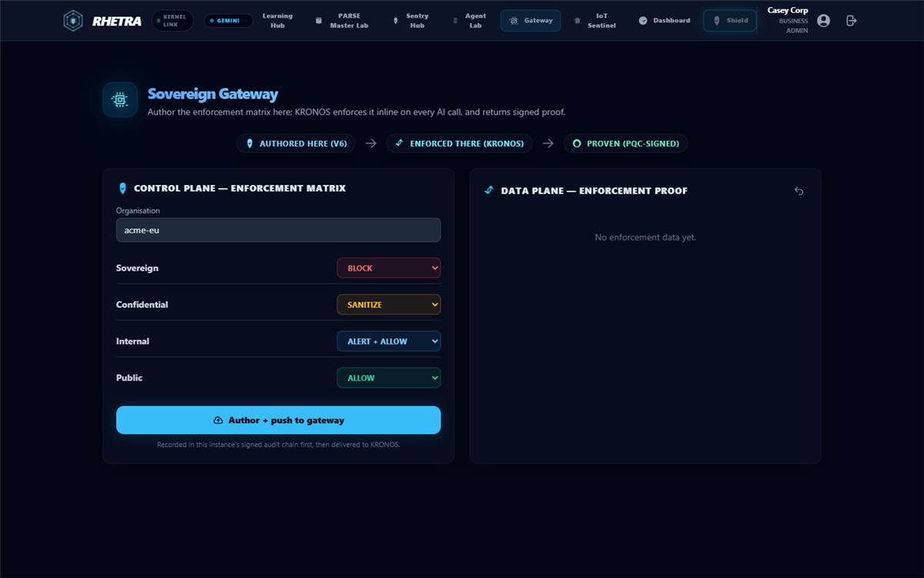Click the Kernel Link status pill
Image resolution: width=924 pixels, height=578 pixels.
pyautogui.click(x=172, y=21)
